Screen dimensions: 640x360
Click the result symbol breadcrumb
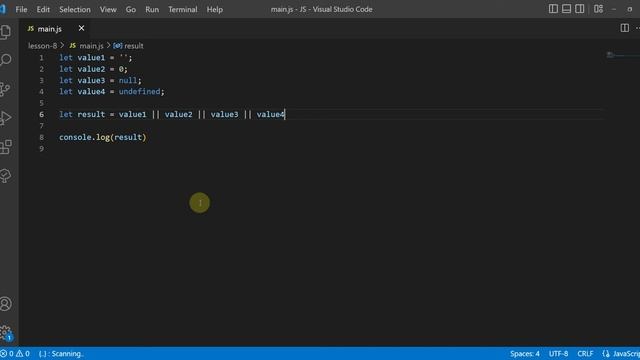coord(128,46)
